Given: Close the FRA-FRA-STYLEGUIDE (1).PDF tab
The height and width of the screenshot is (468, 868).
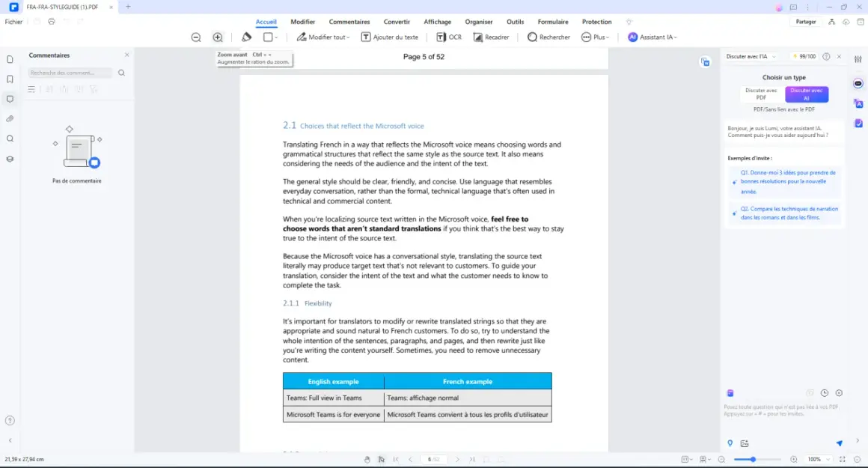Looking at the screenshot, I should coord(111,7).
